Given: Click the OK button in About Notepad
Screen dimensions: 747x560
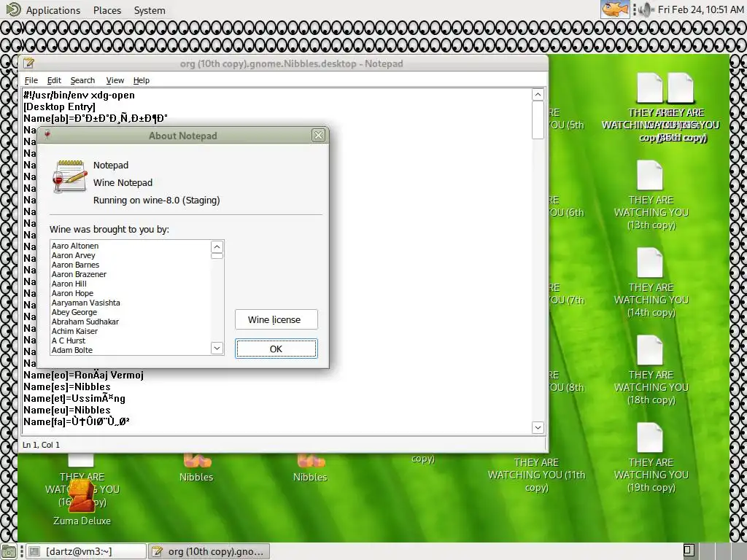Looking at the screenshot, I should point(276,349).
